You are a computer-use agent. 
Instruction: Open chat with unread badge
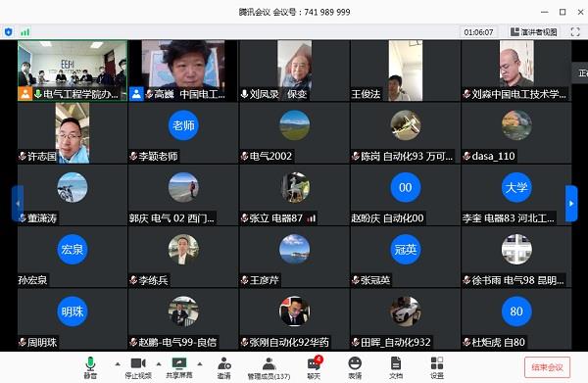point(315,367)
